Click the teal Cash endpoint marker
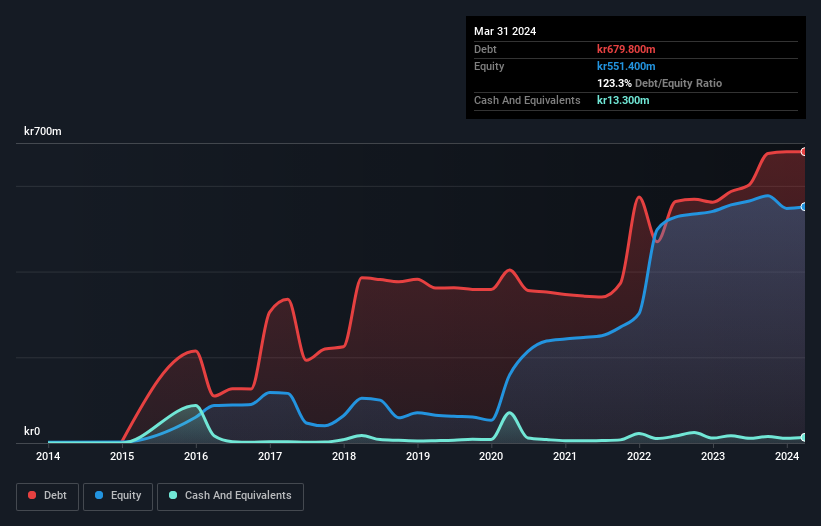Image resolution: width=821 pixels, height=526 pixels. [x=804, y=438]
